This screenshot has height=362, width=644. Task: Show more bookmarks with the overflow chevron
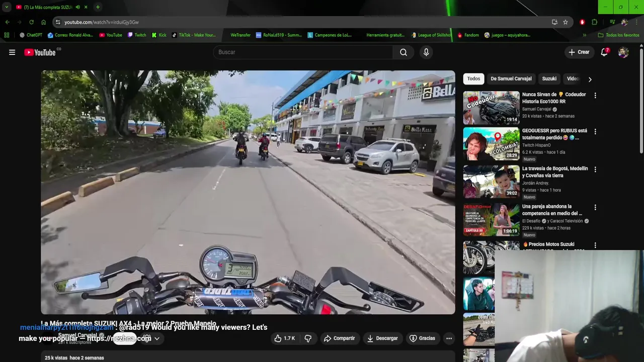584,35
